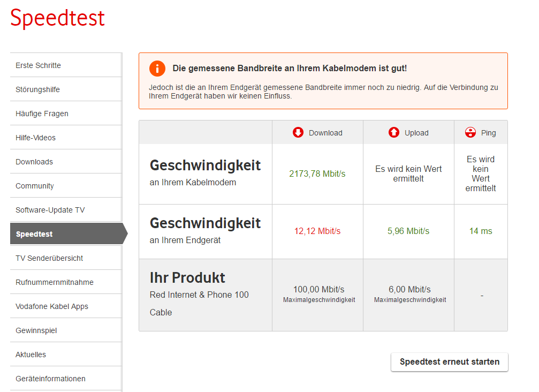The height and width of the screenshot is (392, 539).
Task: Open Erste Schritte in sidebar
Action: [x=38, y=65]
